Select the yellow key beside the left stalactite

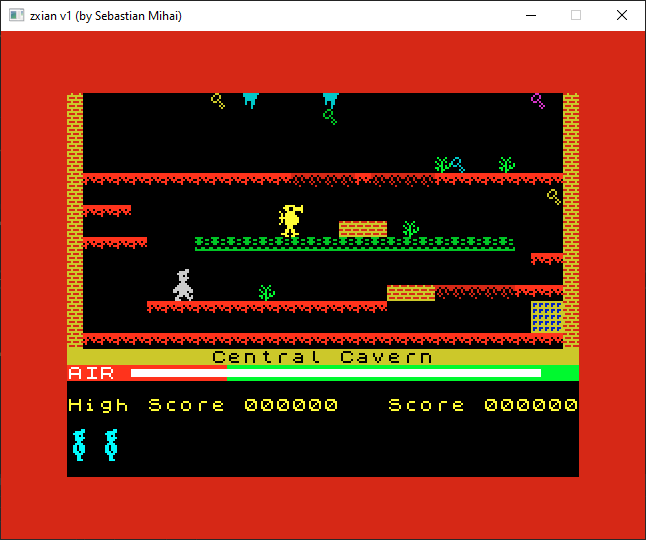point(218,101)
